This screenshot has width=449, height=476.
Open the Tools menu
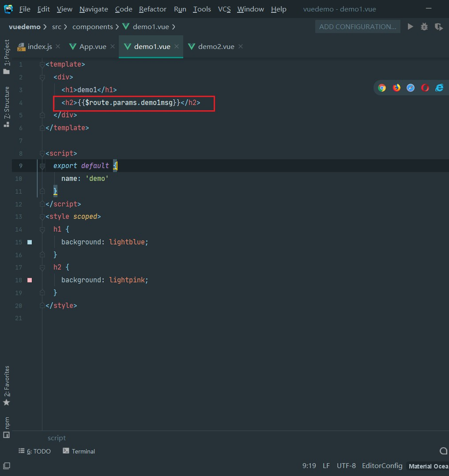[202, 9]
